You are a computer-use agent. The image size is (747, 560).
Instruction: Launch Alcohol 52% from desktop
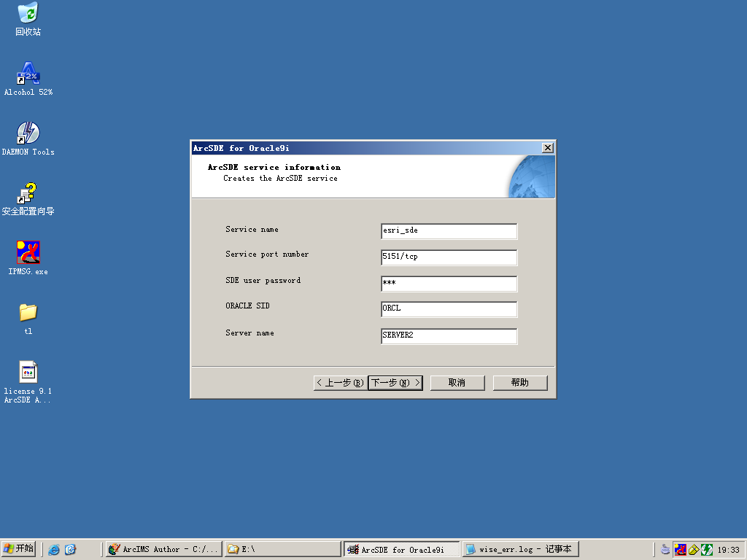coord(28,74)
